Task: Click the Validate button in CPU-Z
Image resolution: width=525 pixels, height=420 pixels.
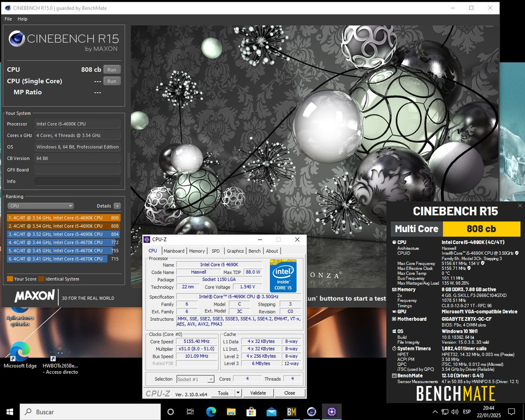Action: coord(258,393)
